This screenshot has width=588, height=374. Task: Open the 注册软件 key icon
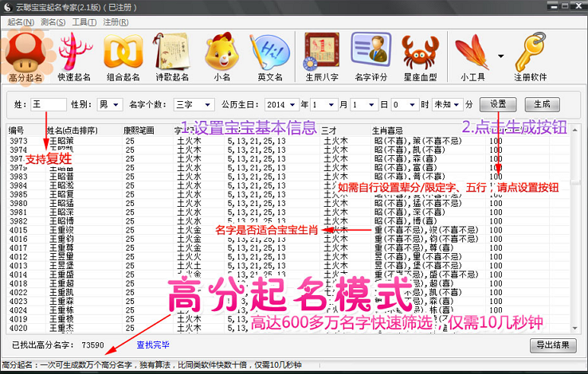click(531, 57)
